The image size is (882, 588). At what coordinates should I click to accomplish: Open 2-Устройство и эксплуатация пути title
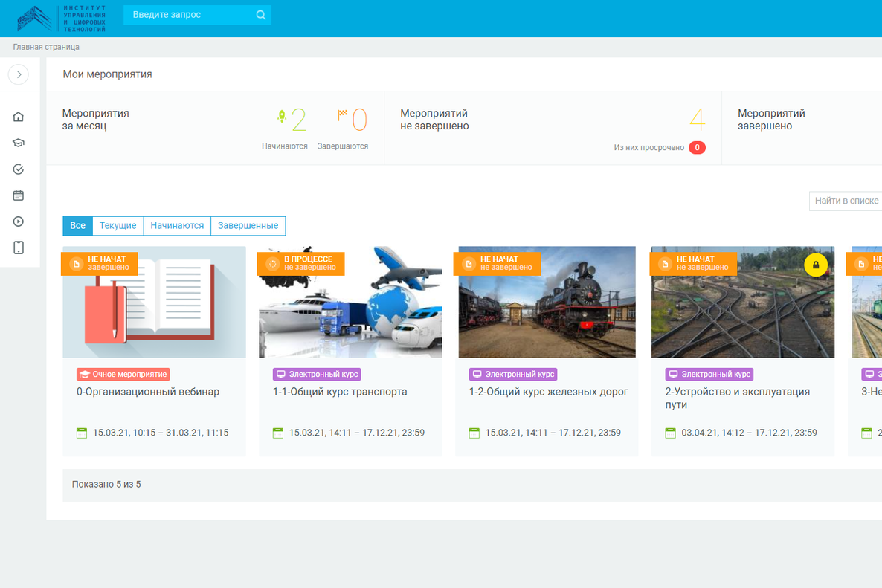(738, 398)
